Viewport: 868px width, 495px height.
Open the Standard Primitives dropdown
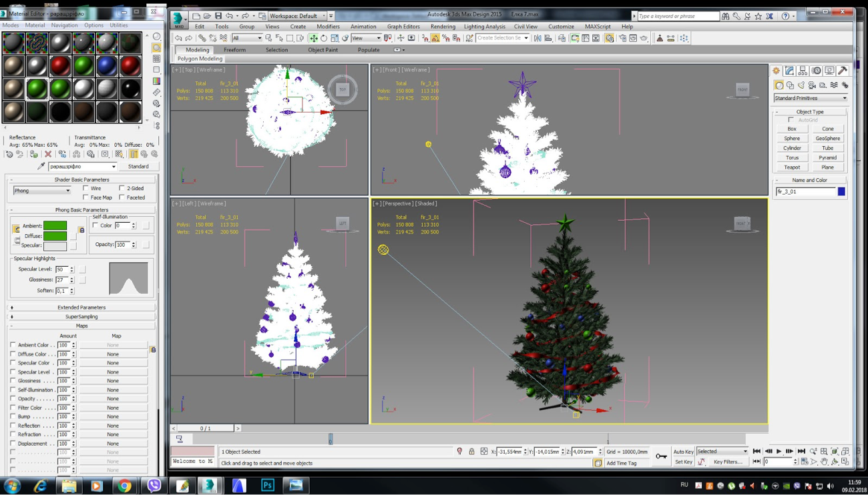point(810,98)
